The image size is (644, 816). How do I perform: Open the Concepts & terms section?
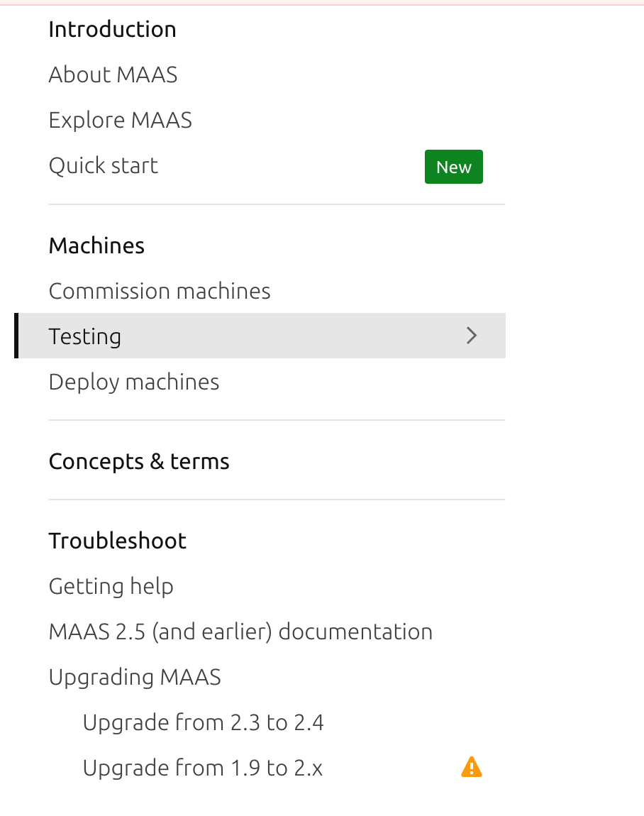point(139,462)
